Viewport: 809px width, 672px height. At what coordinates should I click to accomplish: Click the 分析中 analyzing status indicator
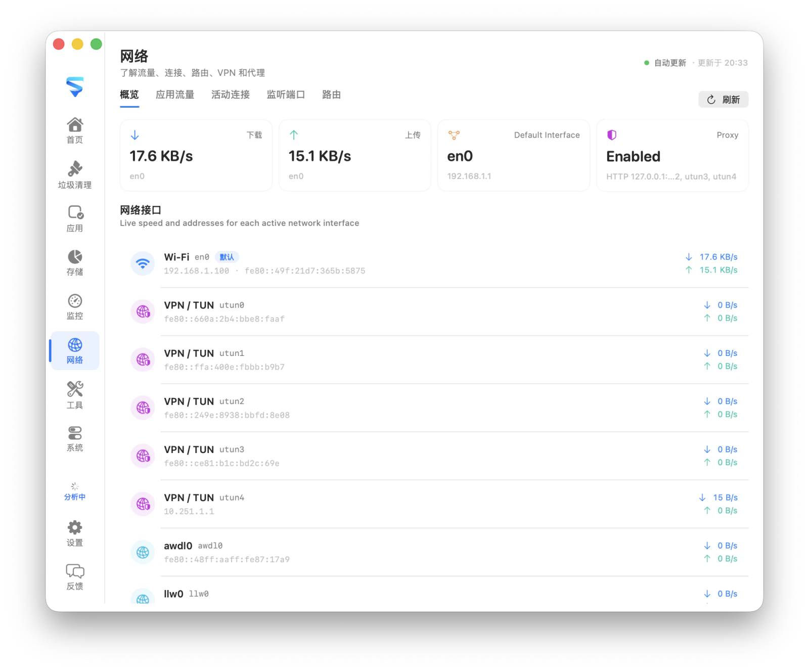75,491
